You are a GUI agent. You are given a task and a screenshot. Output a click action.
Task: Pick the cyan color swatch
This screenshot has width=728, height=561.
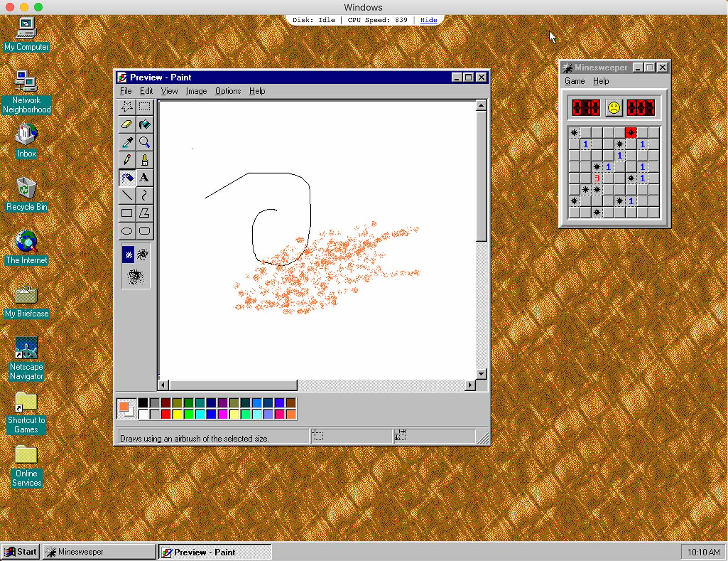tap(200, 414)
